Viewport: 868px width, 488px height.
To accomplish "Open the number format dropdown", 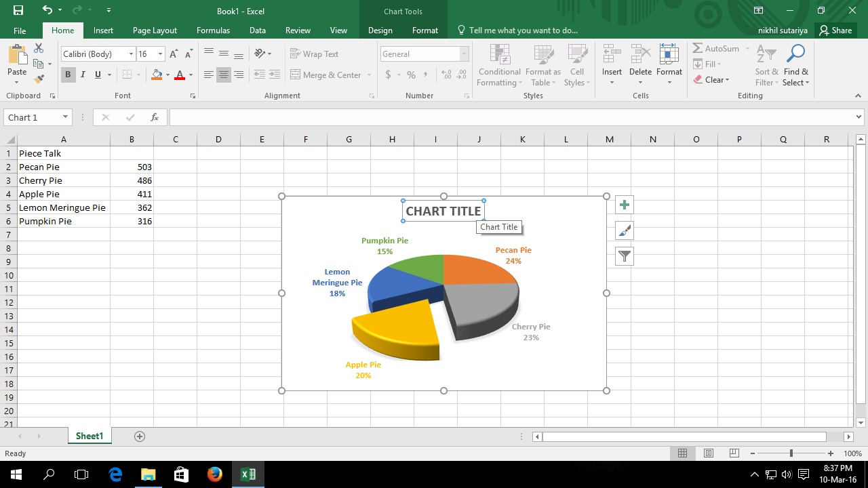I will tap(465, 54).
